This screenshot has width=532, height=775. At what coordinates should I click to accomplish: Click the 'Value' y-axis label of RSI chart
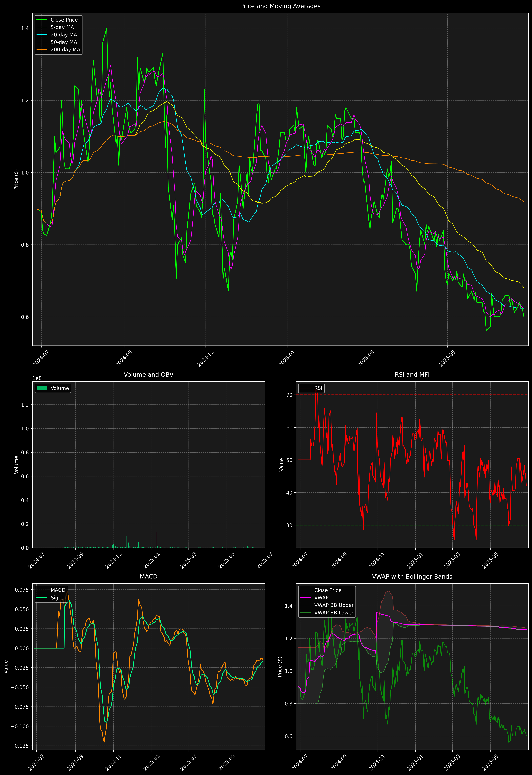[x=281, y=464]
